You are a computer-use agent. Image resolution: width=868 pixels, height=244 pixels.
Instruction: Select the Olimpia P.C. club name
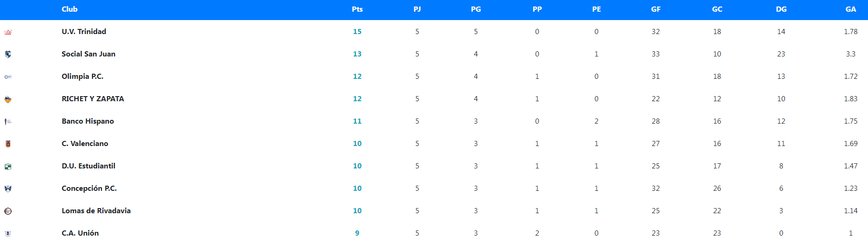click(83, 77)
